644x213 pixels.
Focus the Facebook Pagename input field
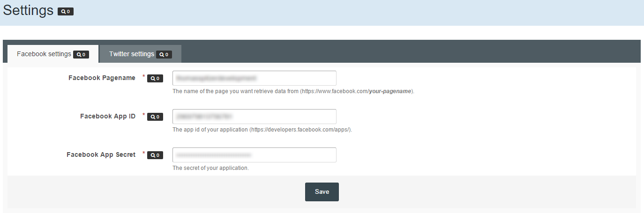[x=254, y=78]
